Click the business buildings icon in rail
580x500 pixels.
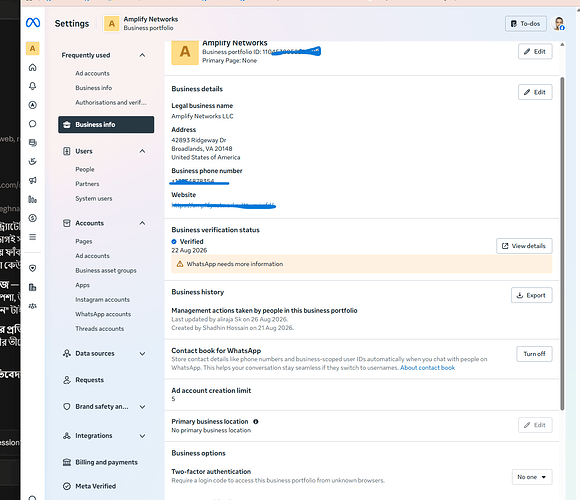(x=33, y=287)
